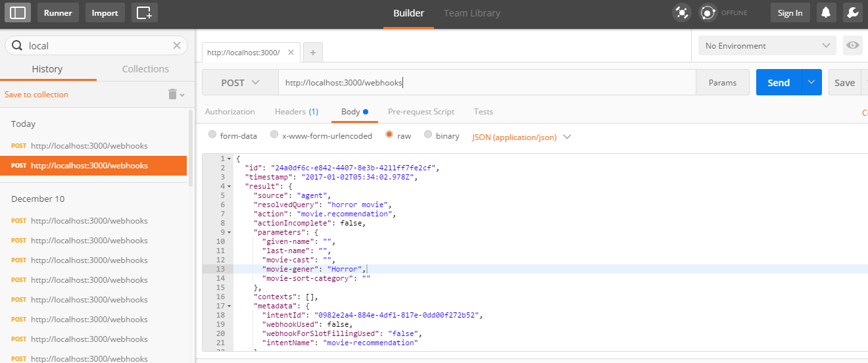Click the Save to collection link

coord(36,95)
